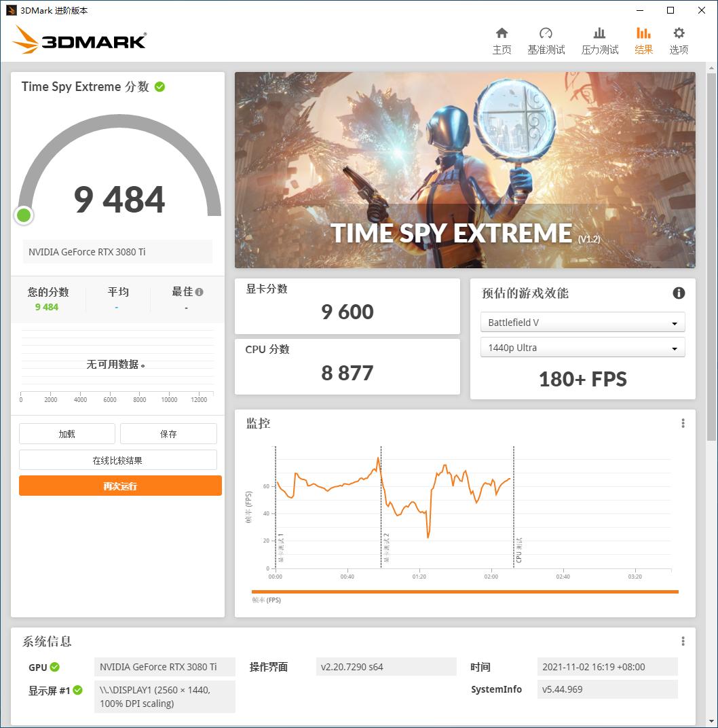Click the CPU 分数 value 8 877

tap(347, 373)
